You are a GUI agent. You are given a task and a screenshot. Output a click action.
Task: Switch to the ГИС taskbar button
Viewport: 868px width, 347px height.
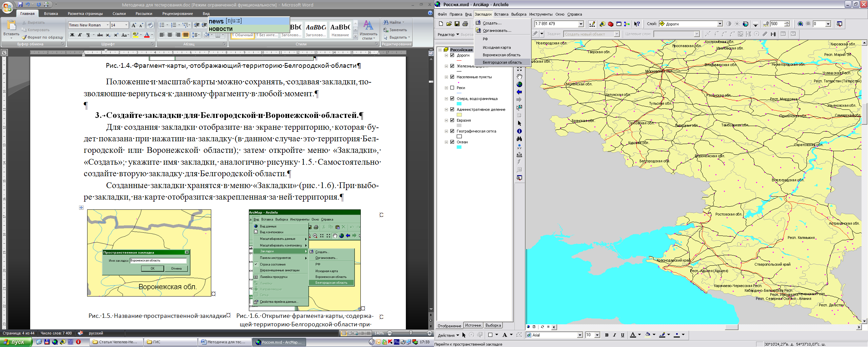click(171, 342)
